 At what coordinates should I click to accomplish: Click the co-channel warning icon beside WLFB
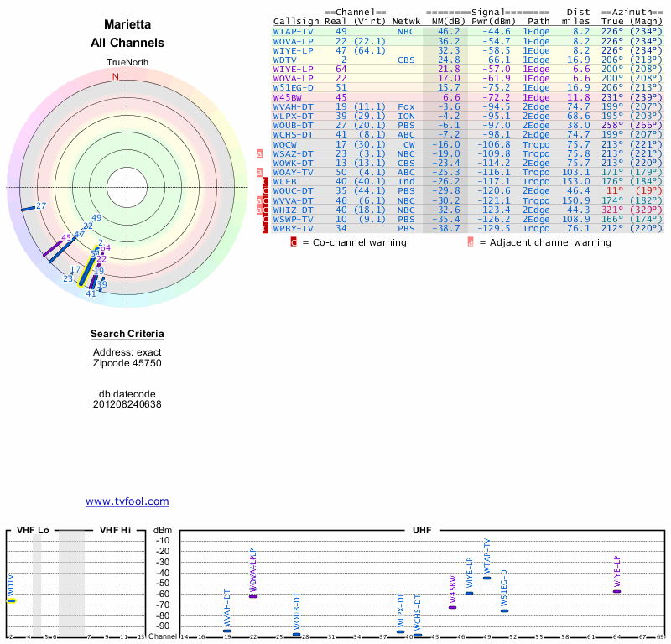tap(266, 181)
